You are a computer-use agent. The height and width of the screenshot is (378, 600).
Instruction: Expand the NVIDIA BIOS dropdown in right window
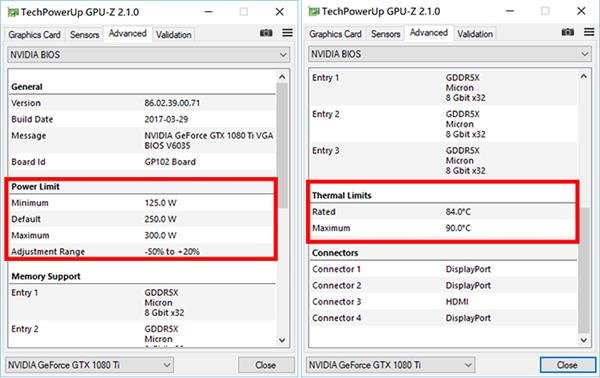pos(450,54)
